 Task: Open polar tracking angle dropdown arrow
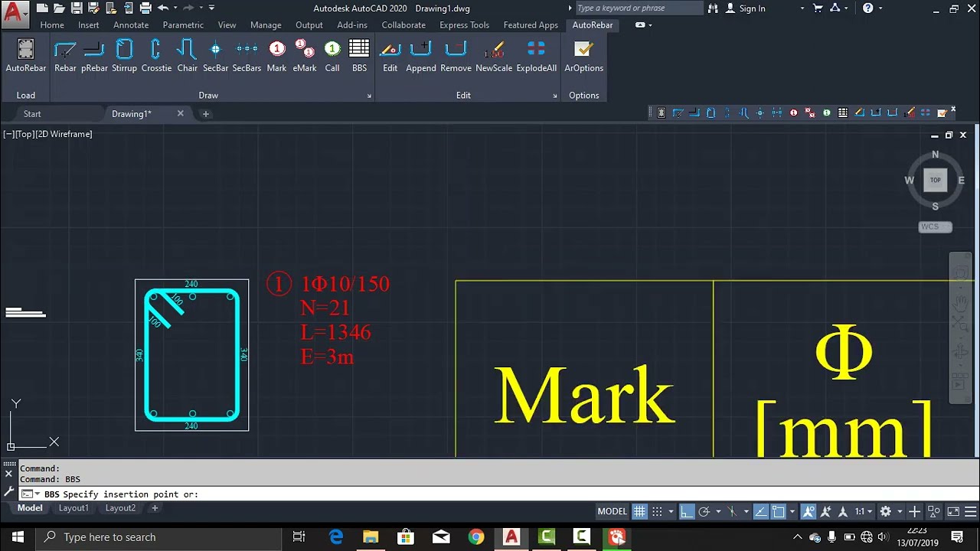718,511
